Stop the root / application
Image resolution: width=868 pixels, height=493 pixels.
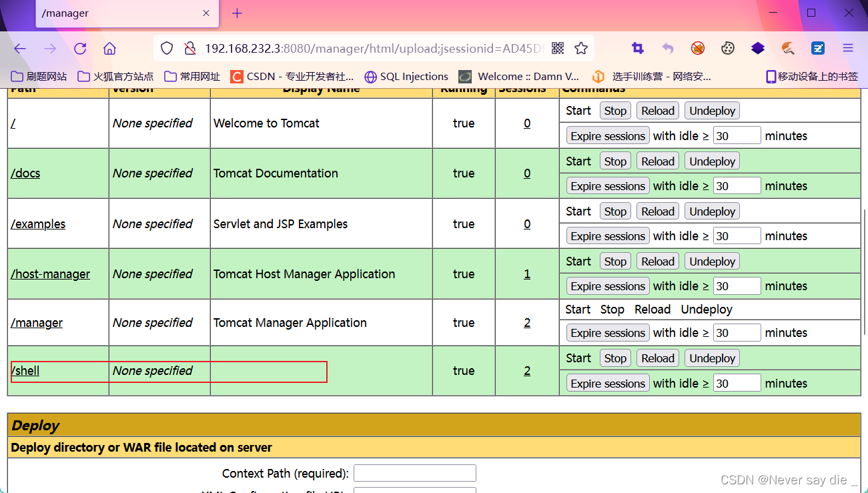point(615,111)
